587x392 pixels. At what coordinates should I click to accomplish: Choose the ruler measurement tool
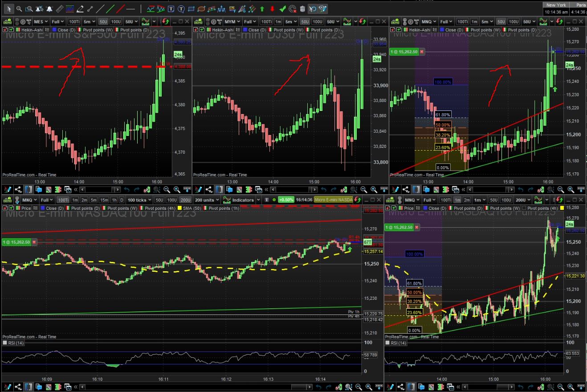(x=59, y=8)
